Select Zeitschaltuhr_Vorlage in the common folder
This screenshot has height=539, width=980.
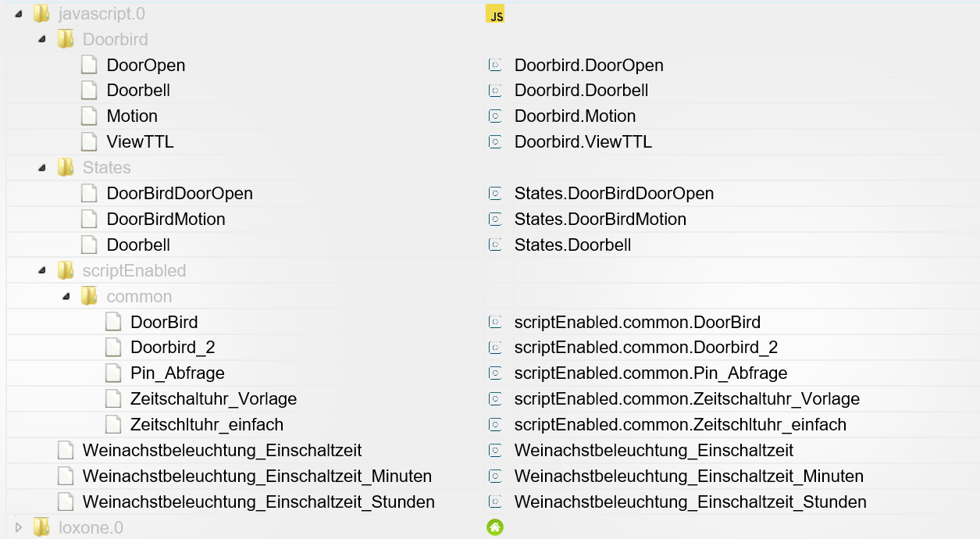coord(213,399)
